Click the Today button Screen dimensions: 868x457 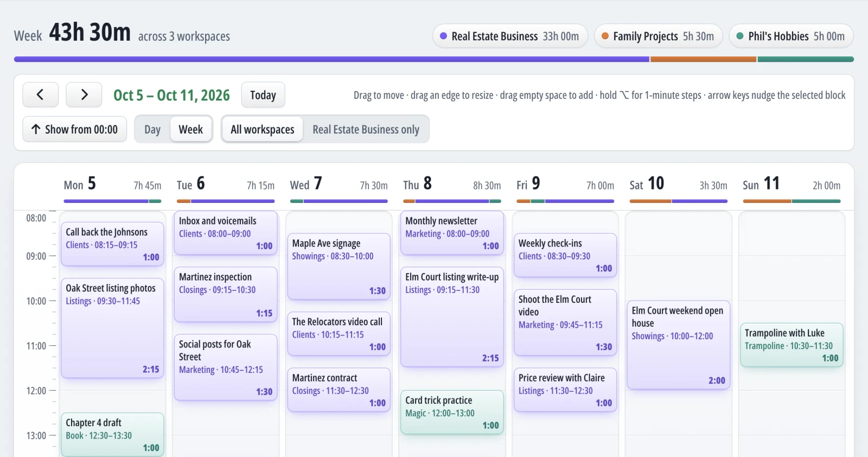point(263,95)
